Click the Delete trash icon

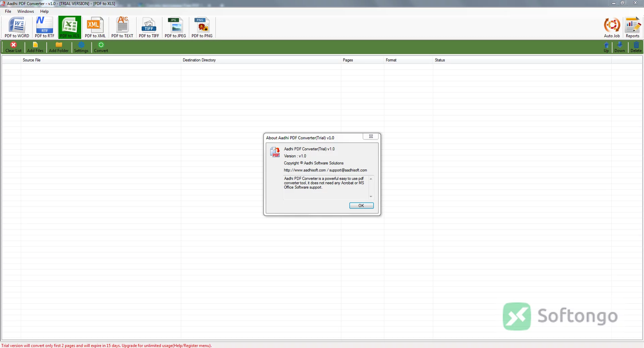pyautogui.click(x=636, y=47)
